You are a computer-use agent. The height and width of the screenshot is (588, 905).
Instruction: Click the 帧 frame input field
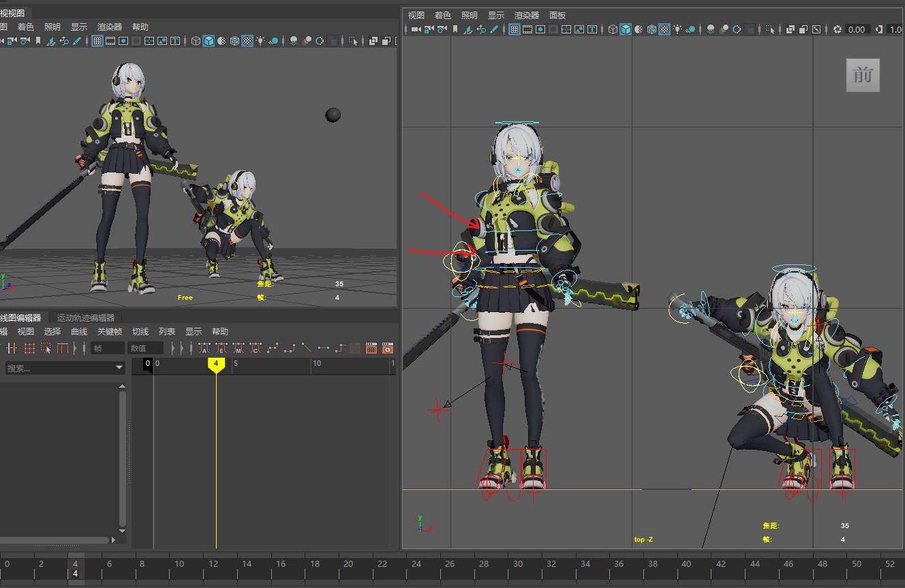[x=108, y=348]
